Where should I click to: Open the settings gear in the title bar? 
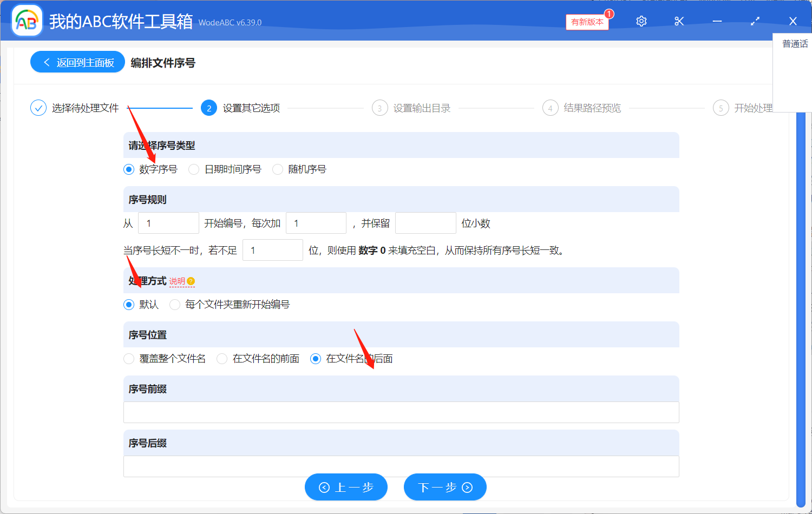pyautogui.click(x=641, y=21)
